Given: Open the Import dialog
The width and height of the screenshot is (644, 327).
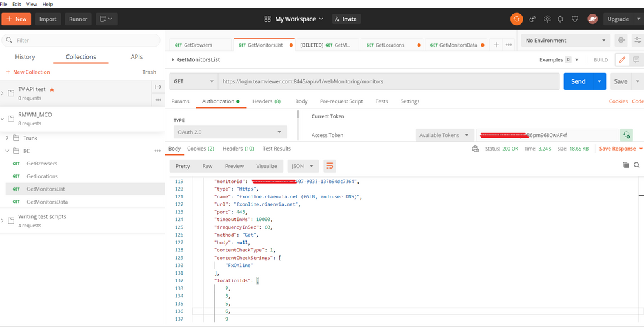Looking at the screenshot, I should pos(48,19).
